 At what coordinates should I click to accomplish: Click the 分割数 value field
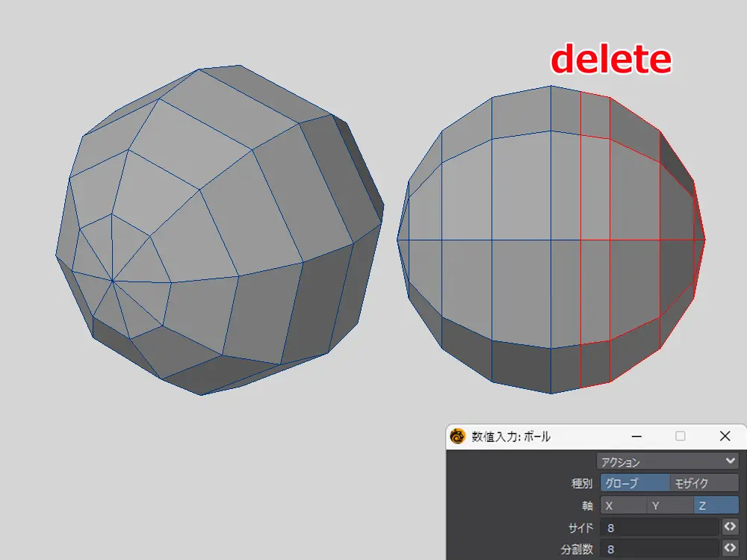pyautogui.click(x=659, y=550)
